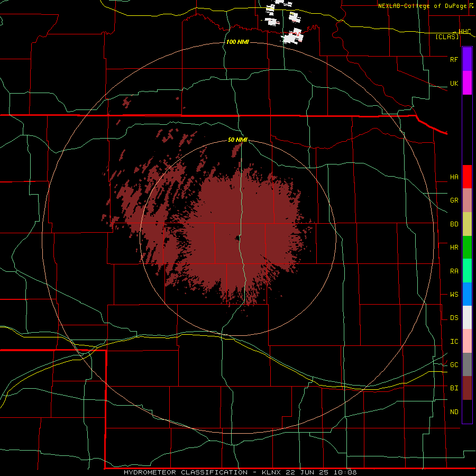
Task: Click the HYDROMETEOR CLASSIFICATION title text
Action: click(186, 472)
